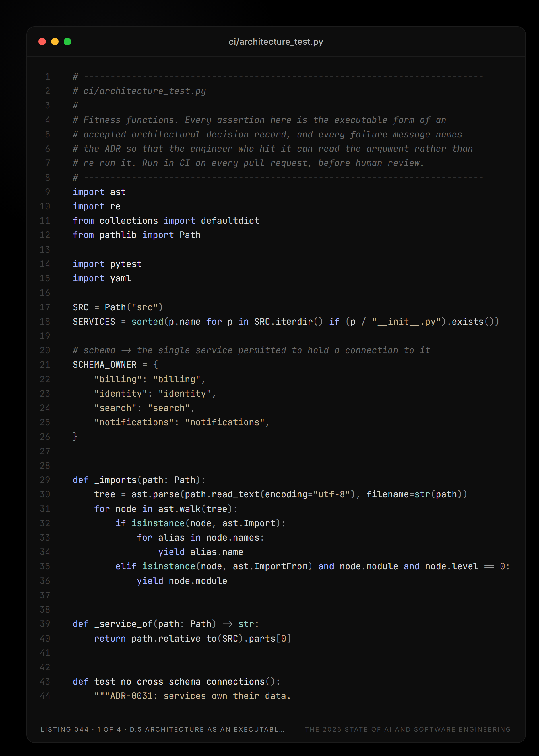Screen dimensions: 539x756
Task: Click the comment '# schema → the single service'
Action: click(252, 350)
